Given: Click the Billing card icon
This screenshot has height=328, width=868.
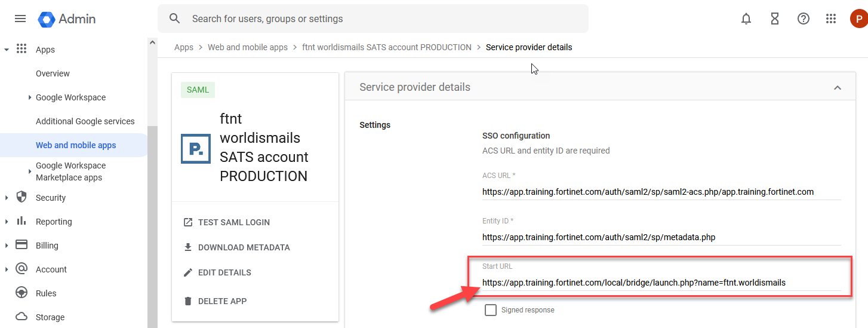Looking at the screenshot, I should (21, 245).
